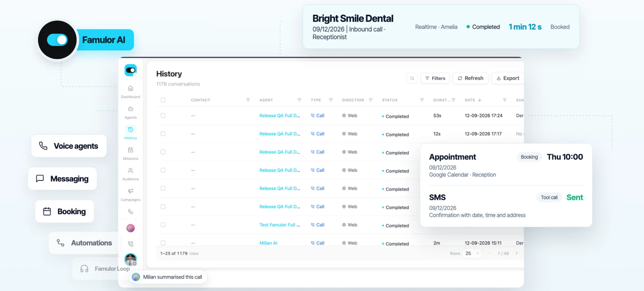Click Call icon in 12-09-2026 17:24 row
The width and height of the screenshot is (644, 291).
pyautogui.click(x=313, y=116)
